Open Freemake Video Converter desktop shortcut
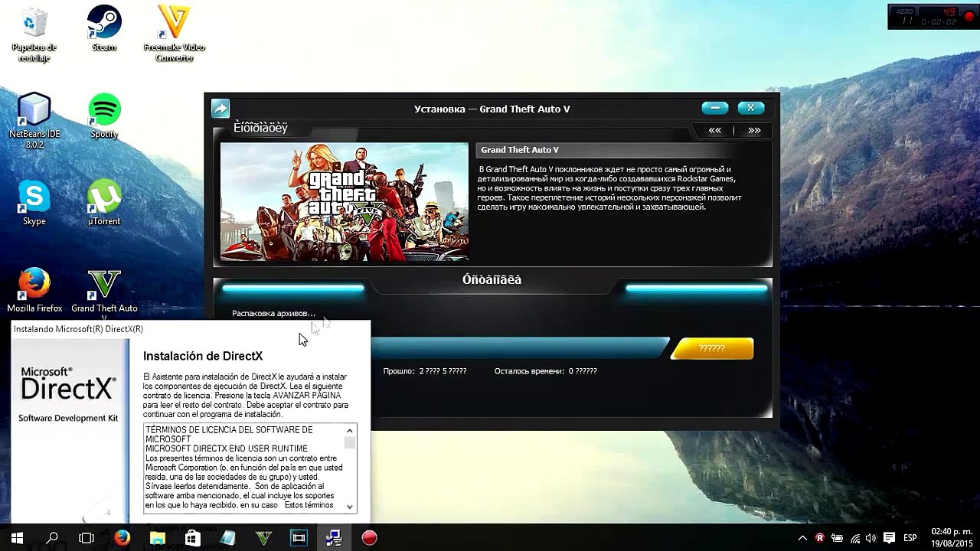The image size is (980, 551). tap(174, 34)
